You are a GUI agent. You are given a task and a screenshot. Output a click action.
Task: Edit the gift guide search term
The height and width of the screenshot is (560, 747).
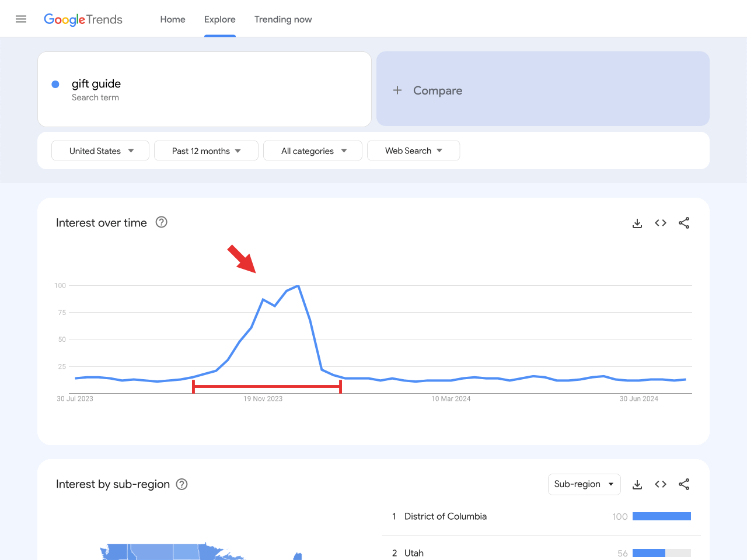point(97,84)
